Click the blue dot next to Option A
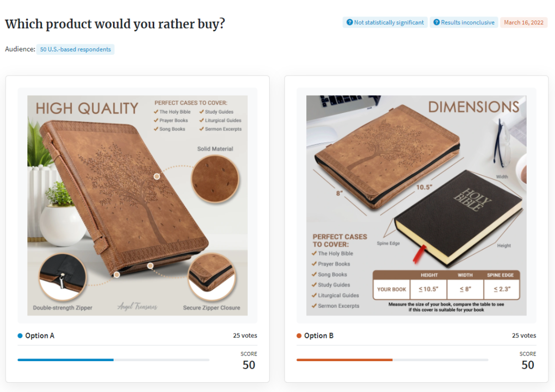Viewport: 555px width, 392px height. click(20, 336)
